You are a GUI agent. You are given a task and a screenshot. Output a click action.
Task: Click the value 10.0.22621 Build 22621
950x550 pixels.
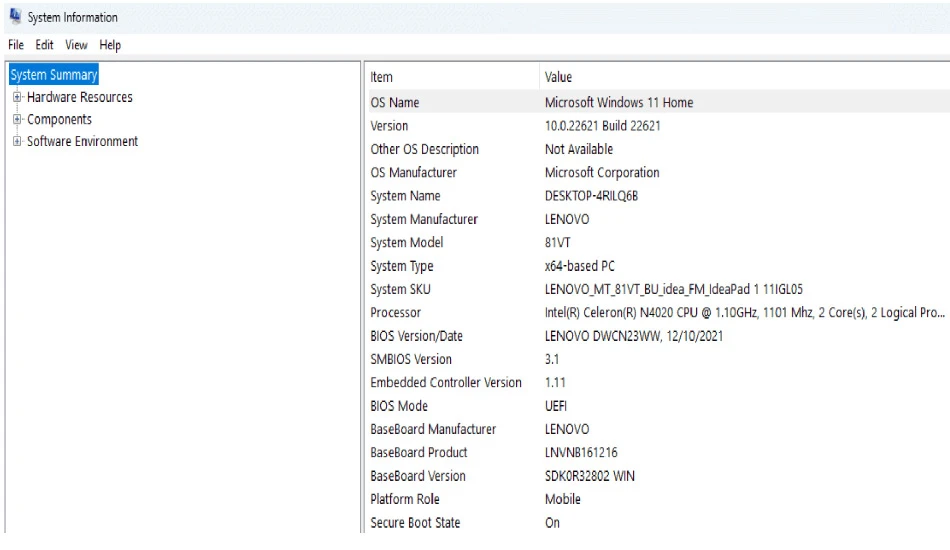[602, 126]
